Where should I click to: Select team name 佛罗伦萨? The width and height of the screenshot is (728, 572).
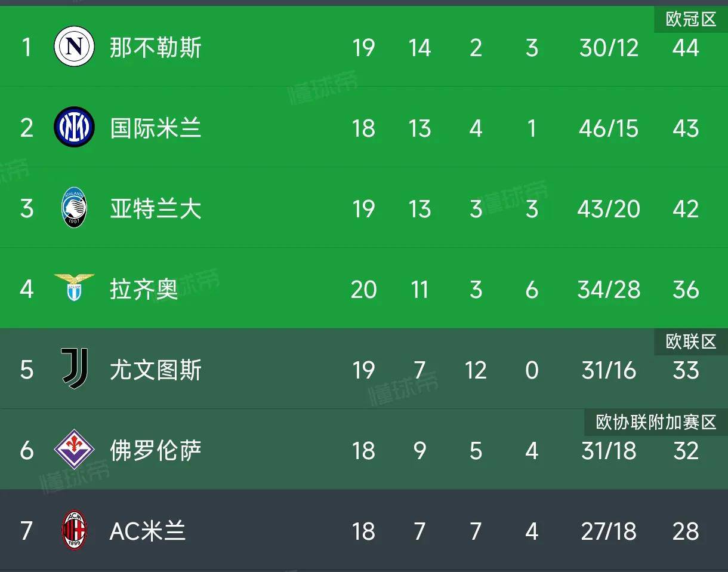click(156, 451)
